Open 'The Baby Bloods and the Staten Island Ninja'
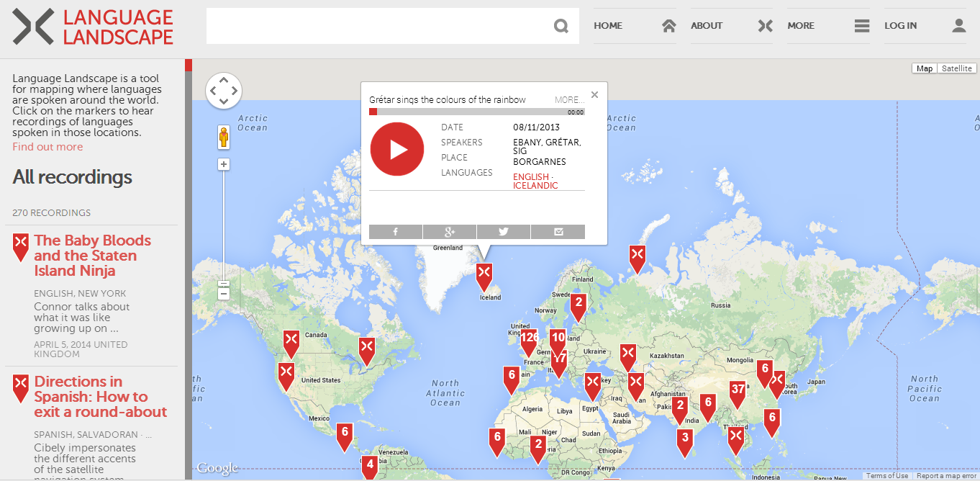980x481 pixels. tap(93, 256)
